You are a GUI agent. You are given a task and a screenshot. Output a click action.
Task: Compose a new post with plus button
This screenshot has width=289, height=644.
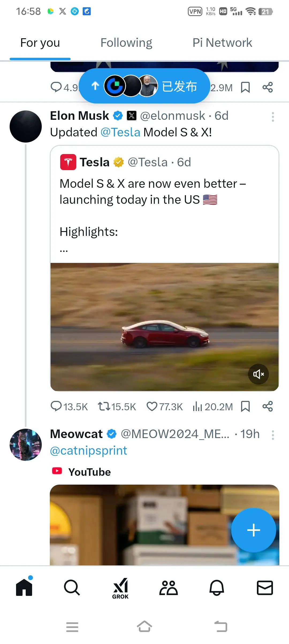pos(254,530)
